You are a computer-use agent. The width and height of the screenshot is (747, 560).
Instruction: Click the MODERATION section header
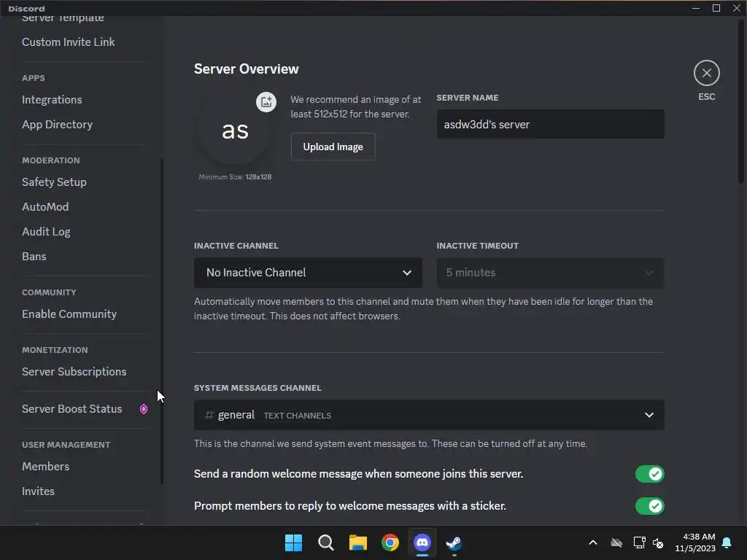click(51, 160)
